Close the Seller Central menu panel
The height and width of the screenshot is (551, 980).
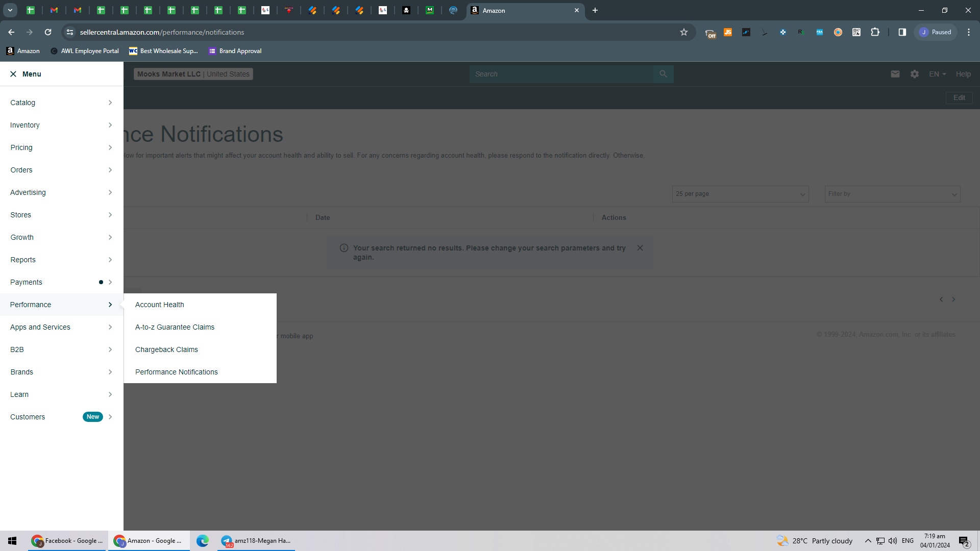[x=13, y=74]
